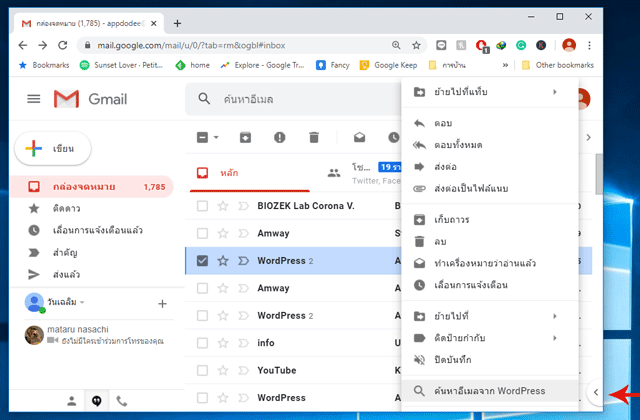Check the info email checkbox

[202, 343]
